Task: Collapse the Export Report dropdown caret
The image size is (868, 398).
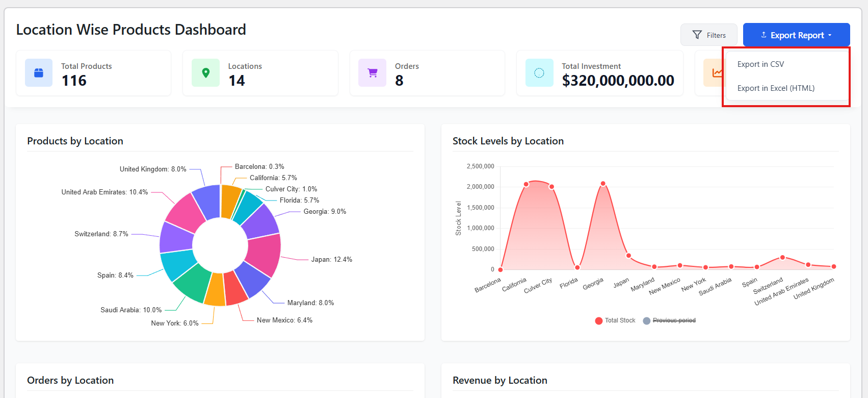Action: pos(830,35)
